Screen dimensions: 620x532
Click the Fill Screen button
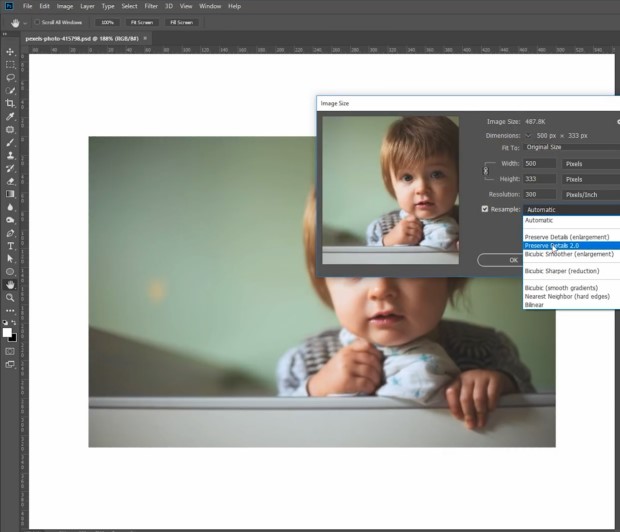(181, 22)
